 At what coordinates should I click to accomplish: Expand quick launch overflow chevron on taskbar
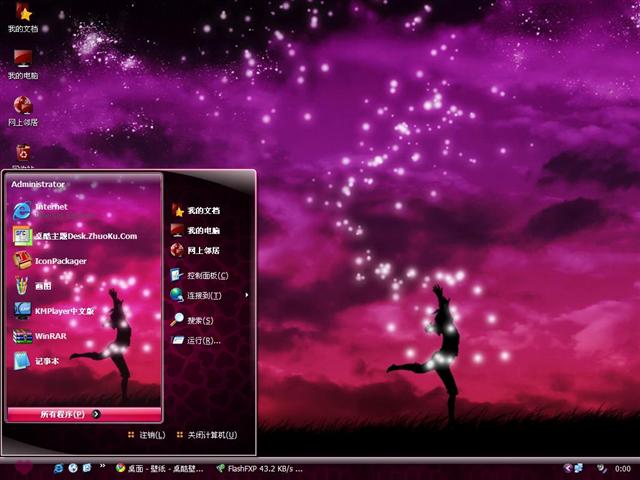point(102,468)
